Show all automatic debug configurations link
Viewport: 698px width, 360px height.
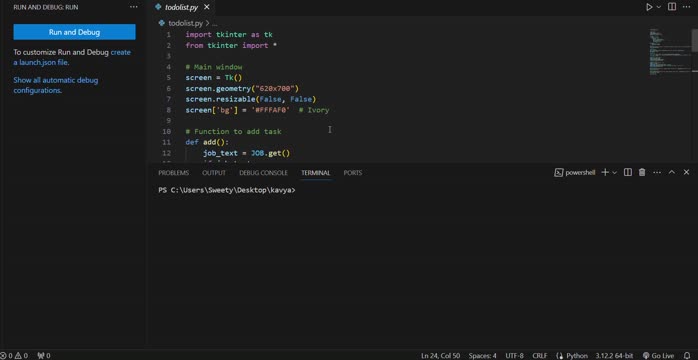pyautogui.click(x=56, y=85)
